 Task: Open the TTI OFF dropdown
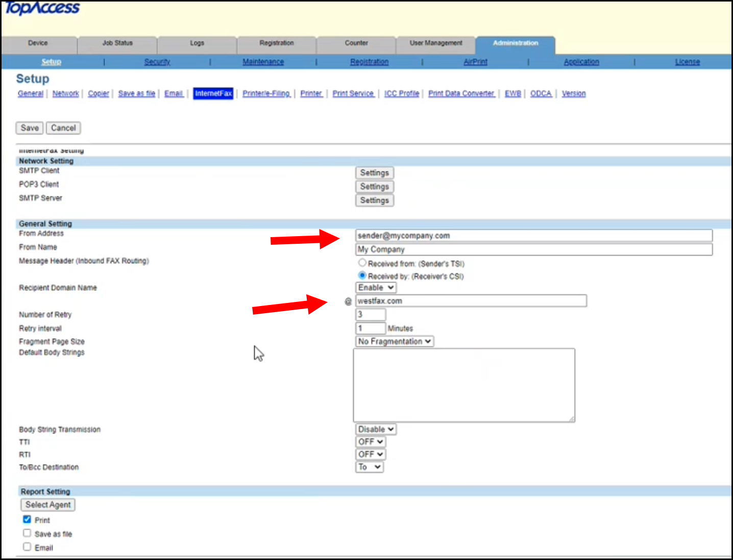(x=370, y=441)
